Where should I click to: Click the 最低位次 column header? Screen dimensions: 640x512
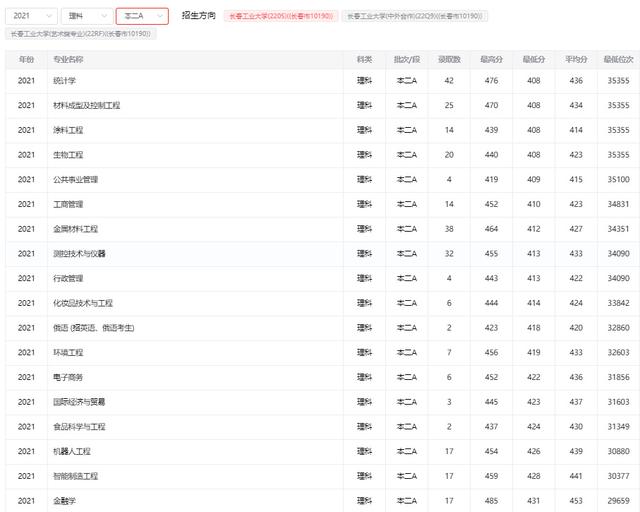618,60
